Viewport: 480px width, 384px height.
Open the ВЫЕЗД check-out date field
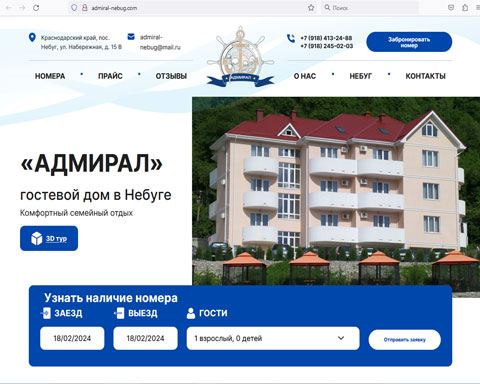pyautogui.click(x=145, y=338)
